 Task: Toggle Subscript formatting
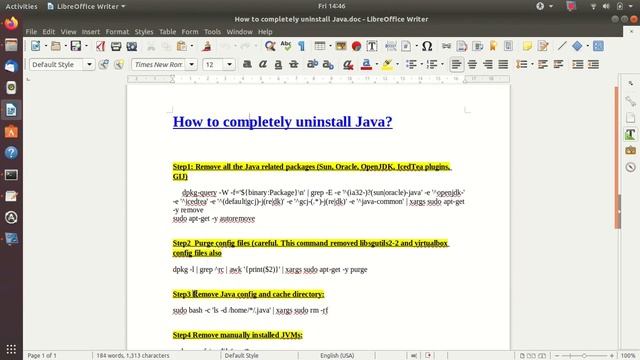(328, 64)
